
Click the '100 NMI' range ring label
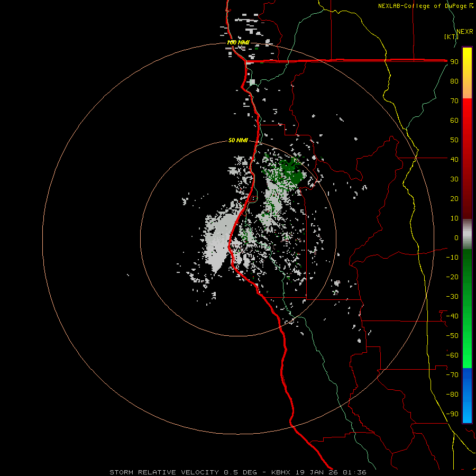click(x=238, y=42)
